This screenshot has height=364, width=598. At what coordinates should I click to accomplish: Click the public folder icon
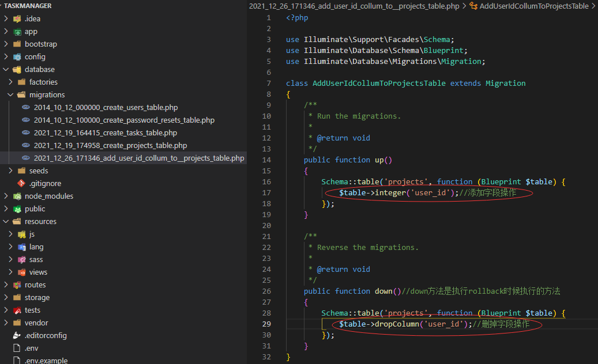pyautogui.click(x=17, y=208)
